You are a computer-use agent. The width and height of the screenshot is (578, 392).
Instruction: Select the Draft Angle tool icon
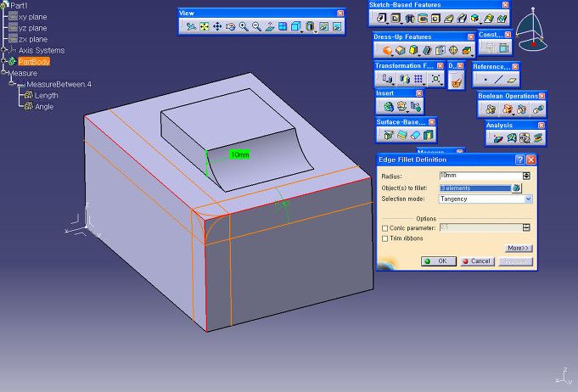click(x=413, y=50)
